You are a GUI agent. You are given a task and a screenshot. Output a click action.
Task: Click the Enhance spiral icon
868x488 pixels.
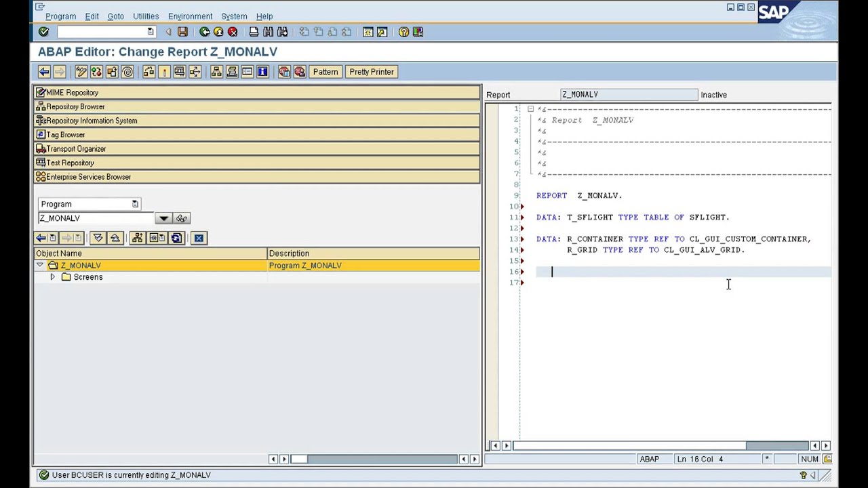(127, 72)
